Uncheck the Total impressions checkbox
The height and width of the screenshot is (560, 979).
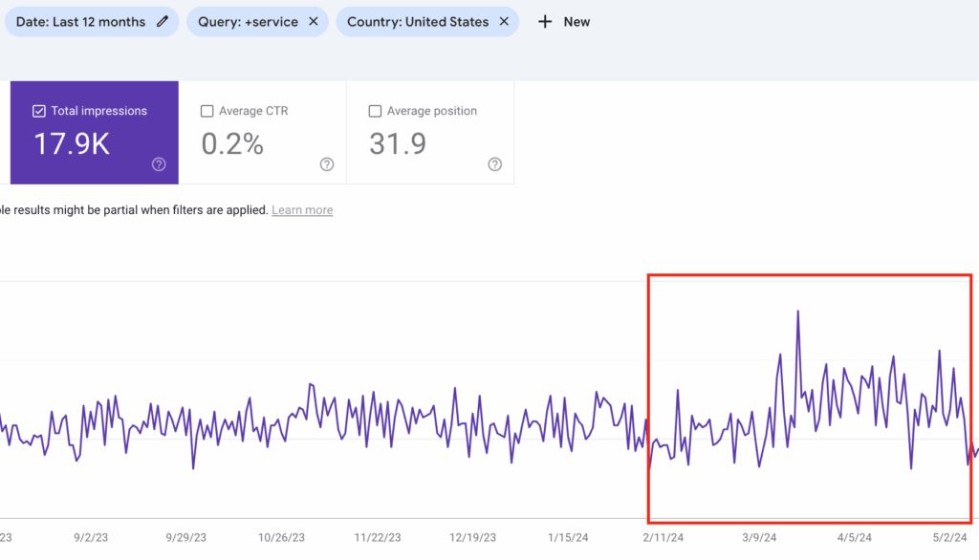[39, 111]
